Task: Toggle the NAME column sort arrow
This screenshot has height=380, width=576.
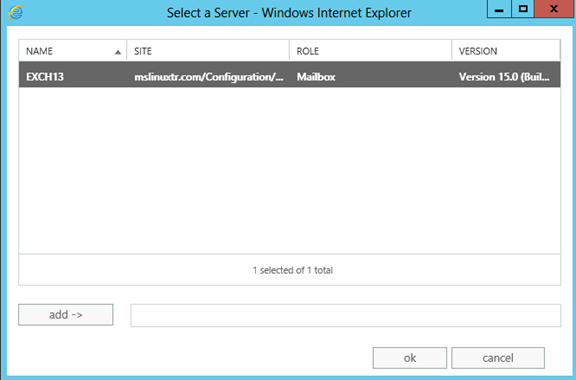Action: pyautogui.click(x=118, y=52)
